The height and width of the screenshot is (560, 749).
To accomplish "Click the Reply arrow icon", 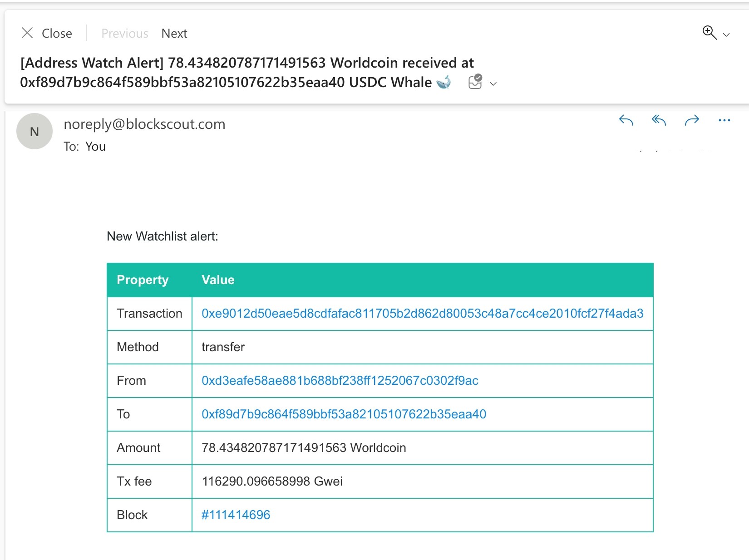I will point(626,120).
